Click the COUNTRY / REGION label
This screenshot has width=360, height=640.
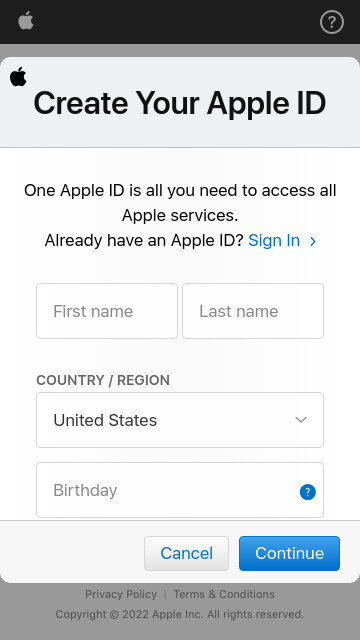click(103, 380)
